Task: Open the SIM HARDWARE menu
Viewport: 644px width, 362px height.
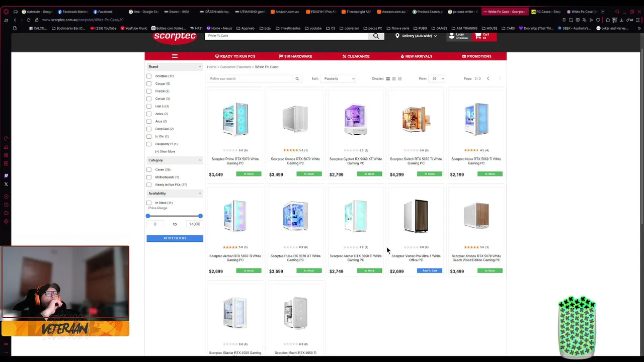Action: pos(295,56)
